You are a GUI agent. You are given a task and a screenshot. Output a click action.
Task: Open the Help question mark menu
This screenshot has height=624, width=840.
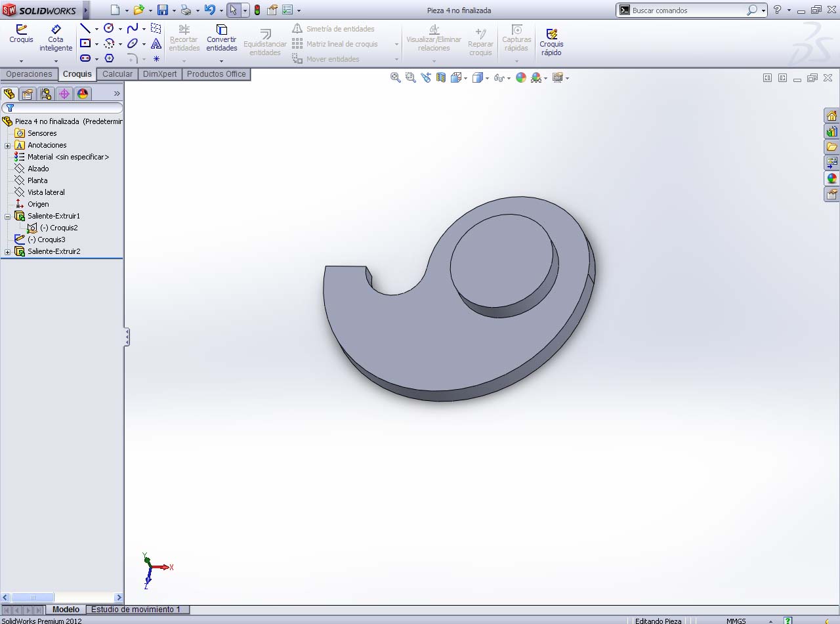pyautogui.click(x=778, y=10)
